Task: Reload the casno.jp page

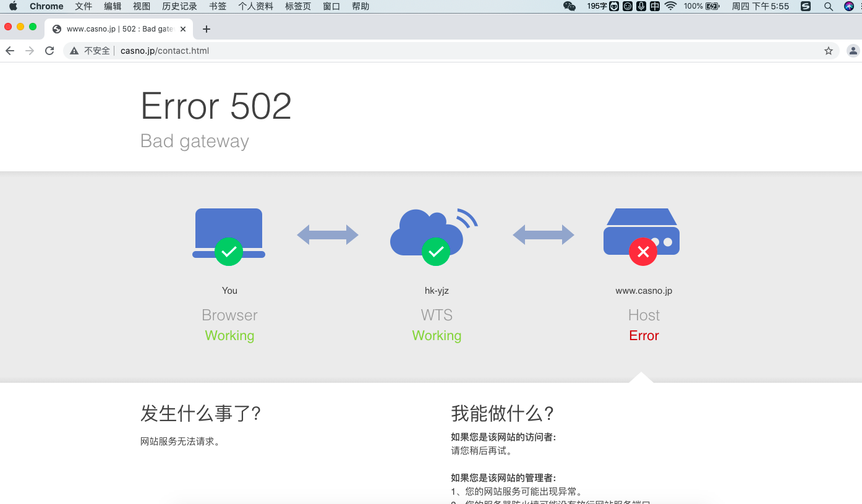Action: 49,50
